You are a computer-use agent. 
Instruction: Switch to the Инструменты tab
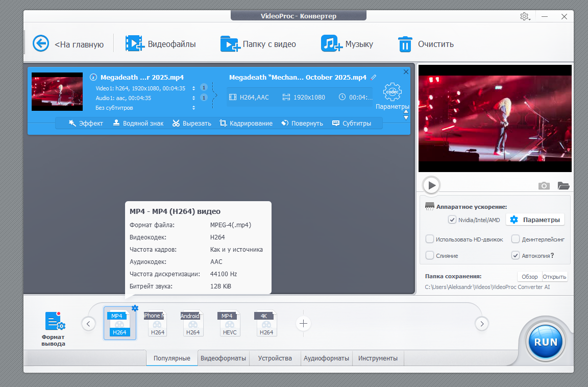378,358
